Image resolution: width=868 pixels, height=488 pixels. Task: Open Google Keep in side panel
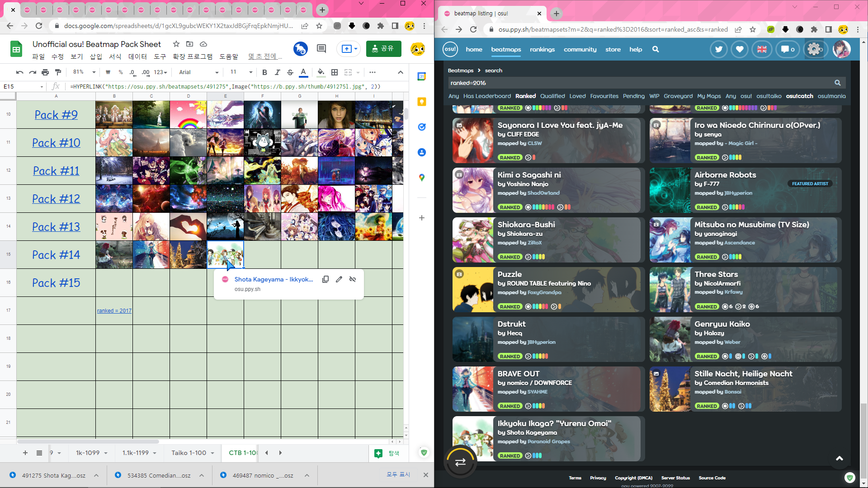click(x=422, y=102)
